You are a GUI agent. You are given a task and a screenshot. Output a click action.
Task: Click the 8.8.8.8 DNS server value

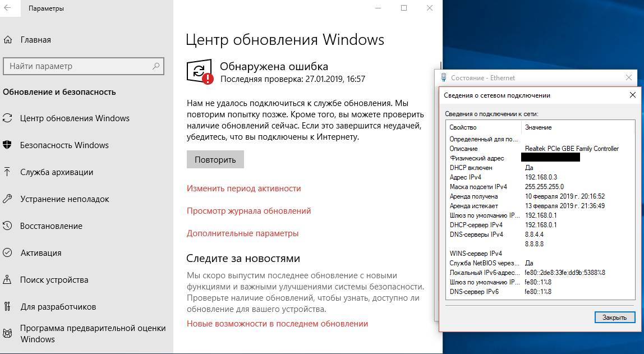(x=534, y=244)
